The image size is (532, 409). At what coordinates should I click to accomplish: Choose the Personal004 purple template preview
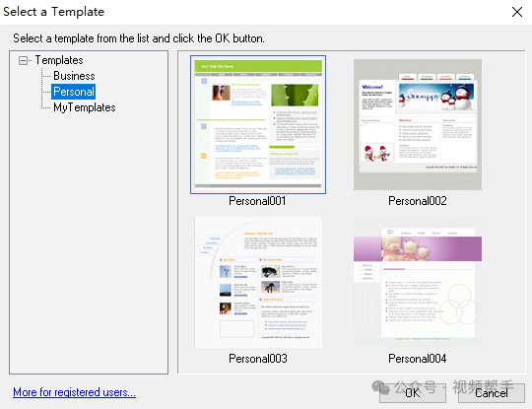(x=418, y=283)
